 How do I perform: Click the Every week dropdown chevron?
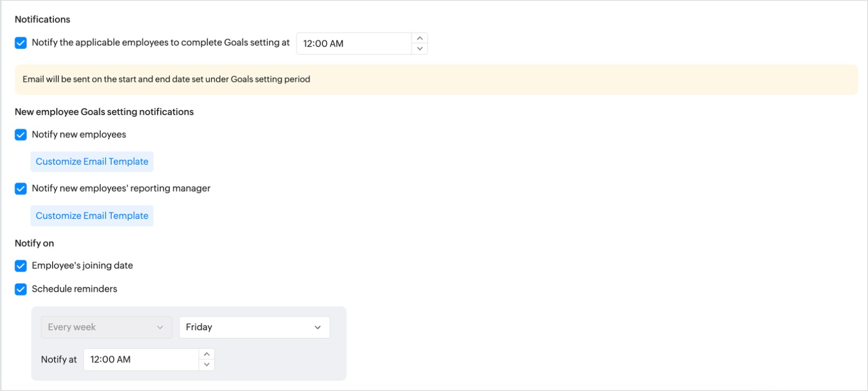[160, 327]
